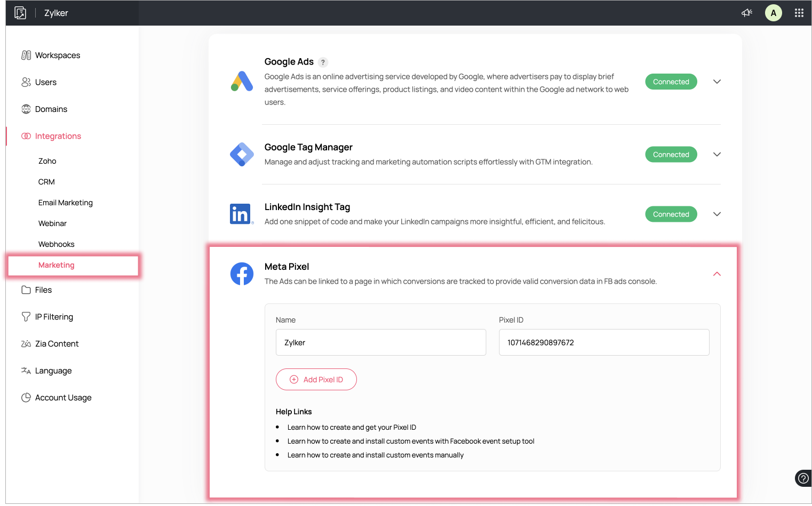
Task: Open the Zoho integrations submenu
Action: tap(47, 161)
